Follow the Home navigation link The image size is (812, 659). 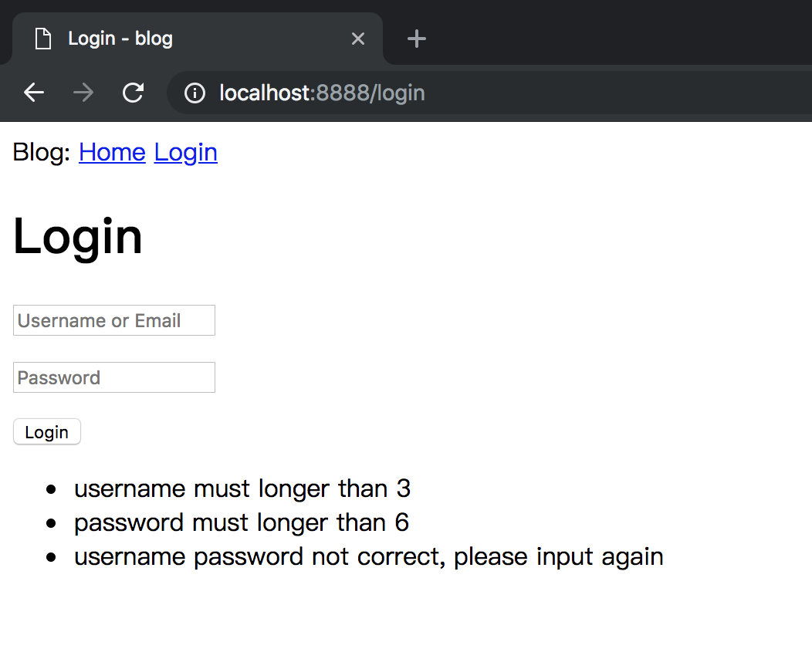tap(112, 153)
